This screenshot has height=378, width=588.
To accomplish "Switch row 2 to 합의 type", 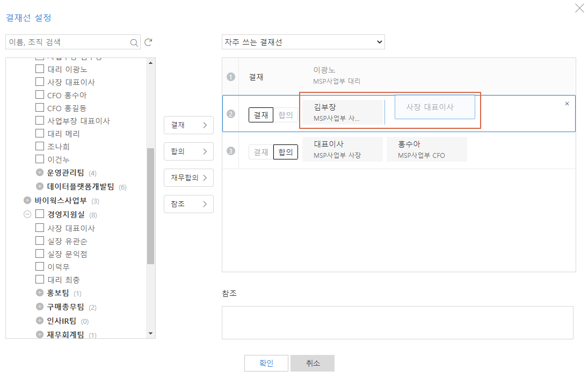I will pyautogui.click(x=286, y=115).
